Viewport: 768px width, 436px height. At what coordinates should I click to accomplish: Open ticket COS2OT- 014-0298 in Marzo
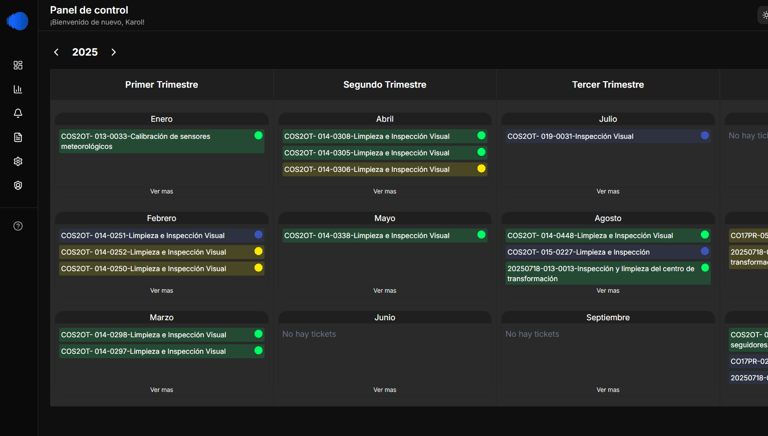(x=162, y=335)
